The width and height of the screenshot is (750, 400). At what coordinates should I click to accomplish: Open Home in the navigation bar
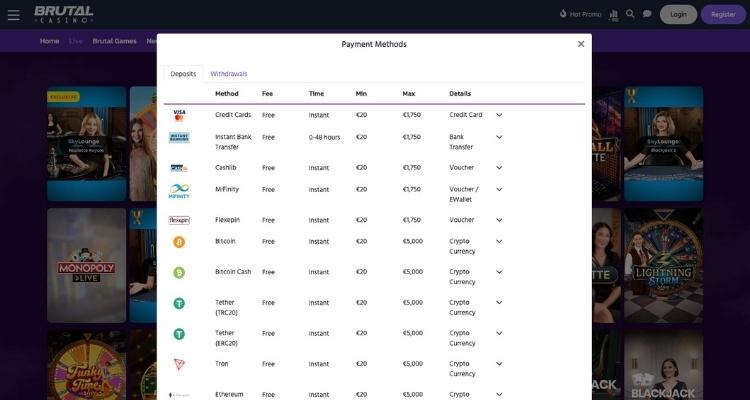[x=49, y=41]
